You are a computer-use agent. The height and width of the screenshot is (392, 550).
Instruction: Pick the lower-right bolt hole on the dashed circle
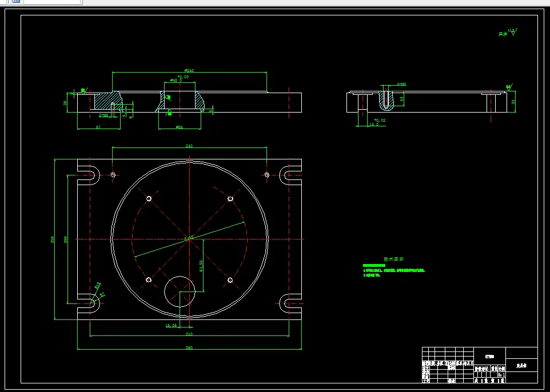coord(230,280)
